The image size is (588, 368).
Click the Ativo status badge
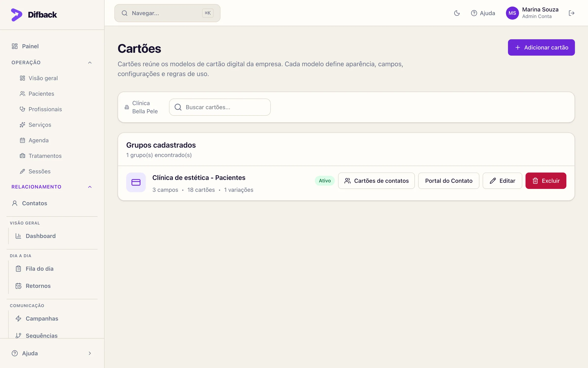coord(325,181)
